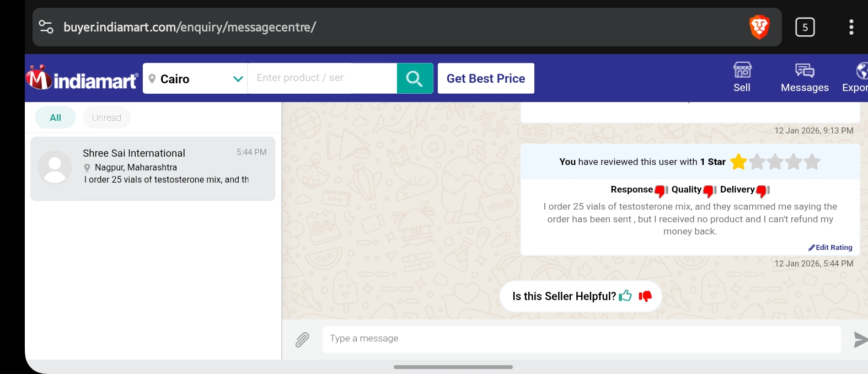Click the site settings icon in address bar
Screen dimensions: 868x374
pos(46,27)
